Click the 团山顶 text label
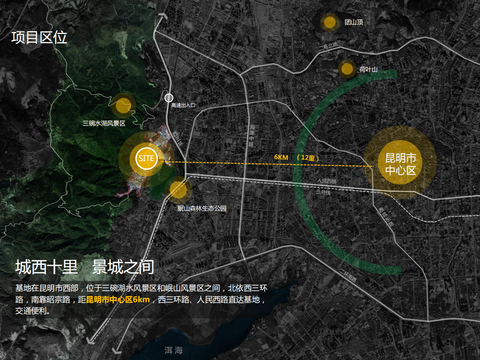 [354, 22]
